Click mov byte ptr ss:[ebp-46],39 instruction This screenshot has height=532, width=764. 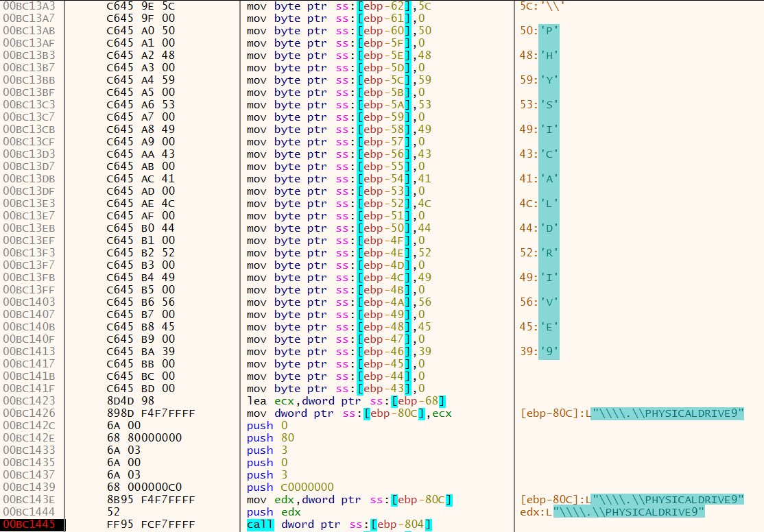pos(339,351)
